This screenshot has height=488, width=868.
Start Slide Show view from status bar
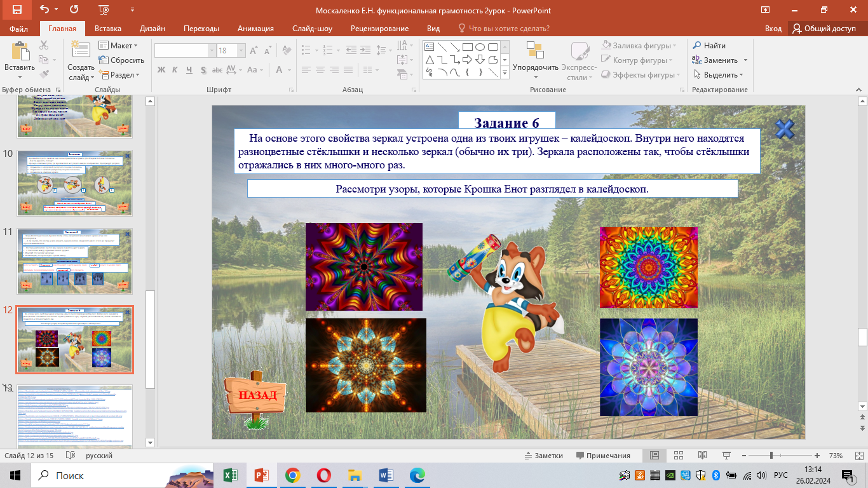[x=726, y=456]
